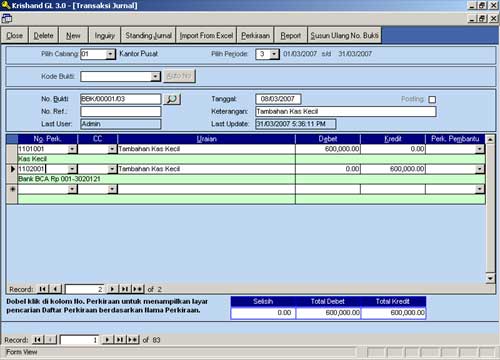Image resolution: width=500 pixels, height=360 pixels.
Task: Open No. Perk dropdown on the empty new row
Action: (72, 189)
